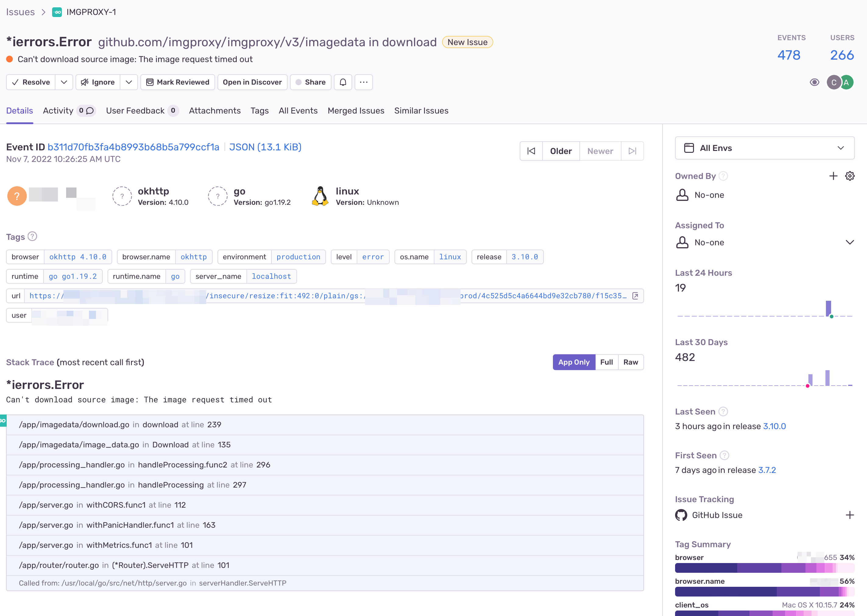Open the more-options ellipsis menu
This screenshot has height=616, width=867.
pos(363,82)
